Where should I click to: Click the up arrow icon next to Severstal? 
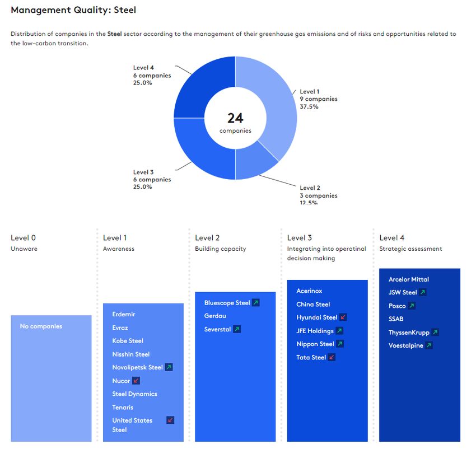pyautogui.click(x=237, y=329)
